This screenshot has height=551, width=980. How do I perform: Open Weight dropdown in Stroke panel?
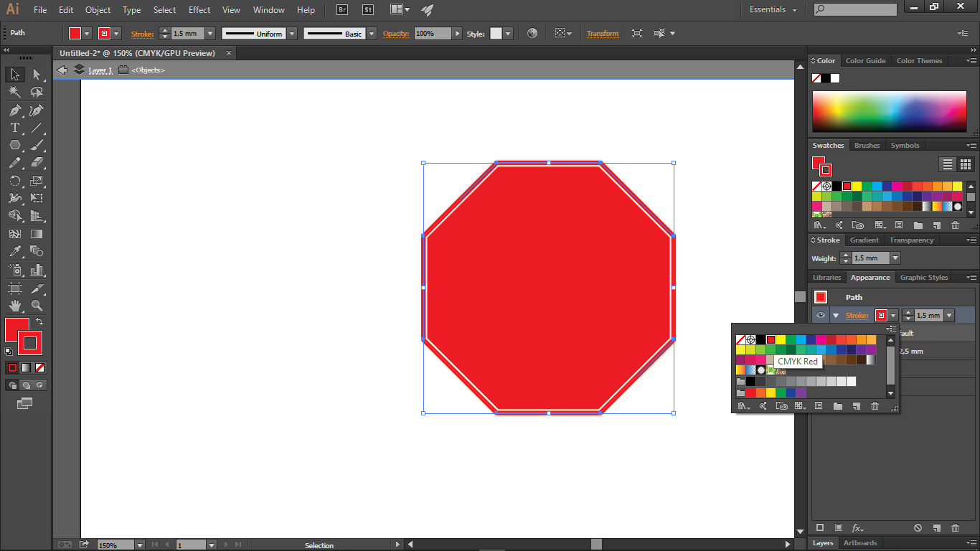point(895,258)
